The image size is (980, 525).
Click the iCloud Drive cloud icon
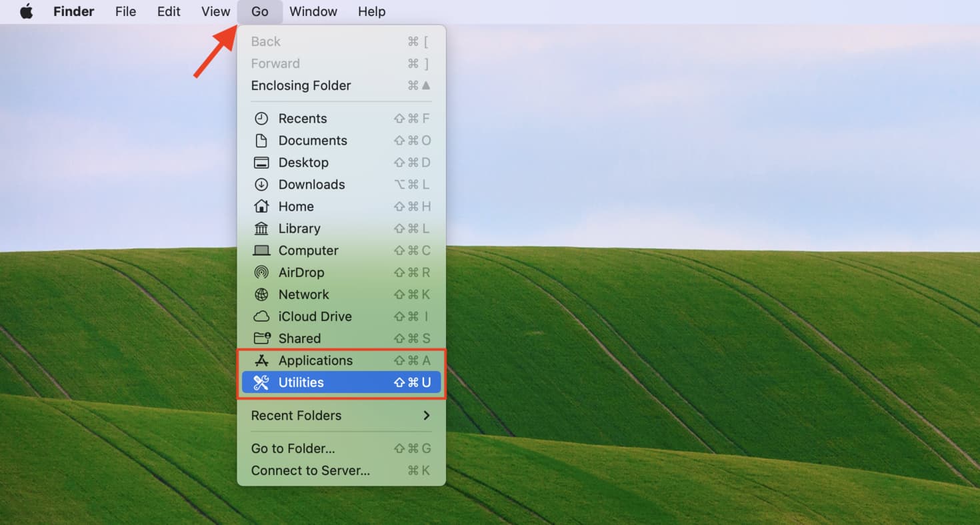click(261, 316)
